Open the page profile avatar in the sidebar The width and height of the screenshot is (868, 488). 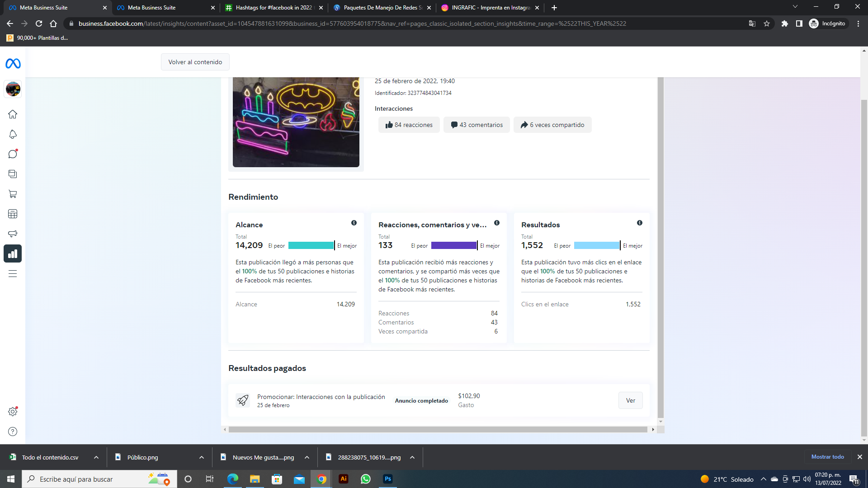13,89
